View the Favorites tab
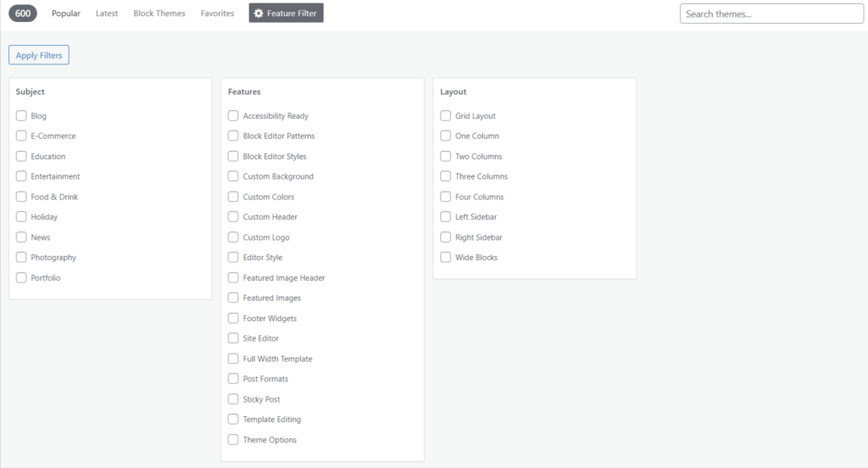The width and height of the screenshot is (868, 468). tap(218, 14)
